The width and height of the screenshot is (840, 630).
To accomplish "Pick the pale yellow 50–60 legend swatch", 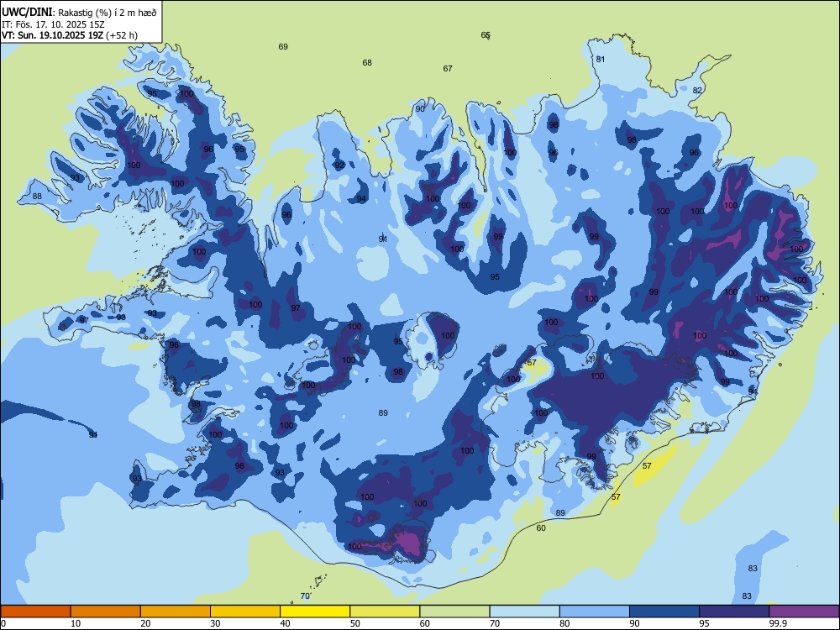I will coord(385,612).
